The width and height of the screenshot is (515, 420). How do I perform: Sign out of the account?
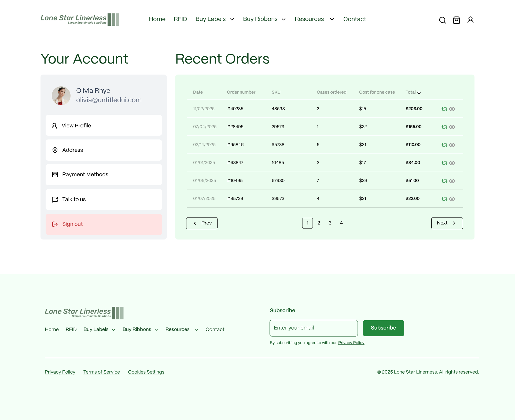(104, 224)
